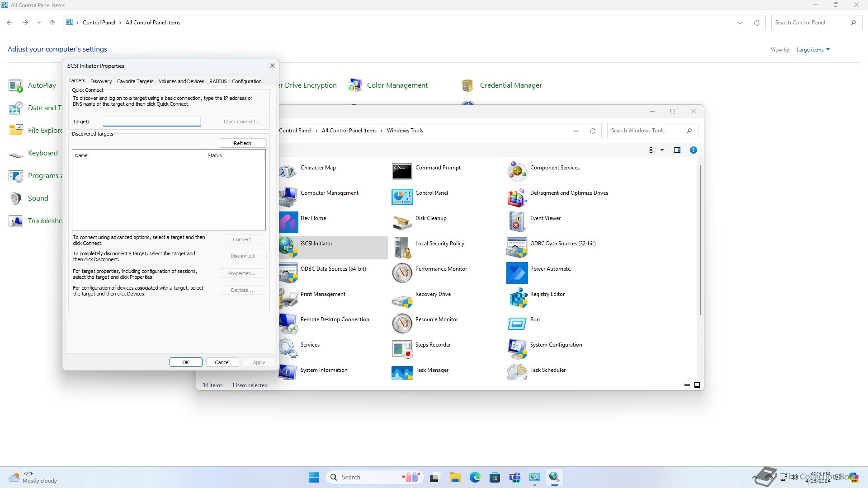The image size is (868, 488).
Task: Expand the View by Large icons dropdown
Action: 813,50
